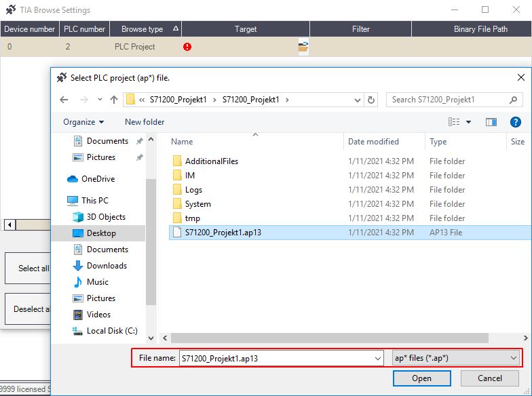Image resolution: width=532 pixels, height=396 pixels.
Task: Open ap* files type filter dropdown
Action: pos(456,358)
